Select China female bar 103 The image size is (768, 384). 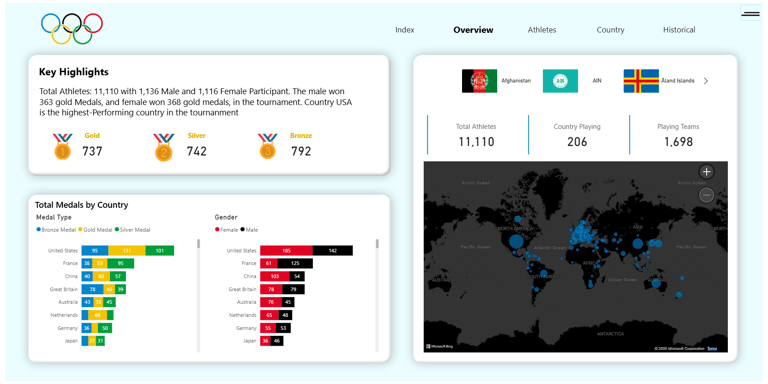tap(274, 276)
